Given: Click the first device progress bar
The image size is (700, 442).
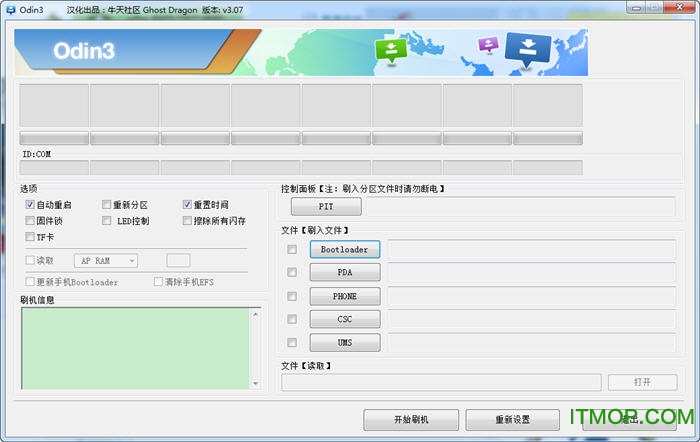Looking at the screenshot, I should click(x=54, y=138).
